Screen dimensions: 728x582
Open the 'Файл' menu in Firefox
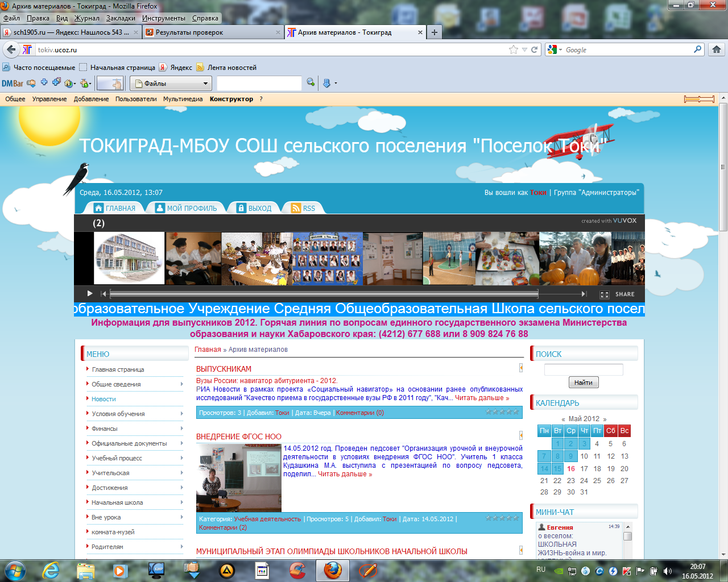[x=11, y=18]
